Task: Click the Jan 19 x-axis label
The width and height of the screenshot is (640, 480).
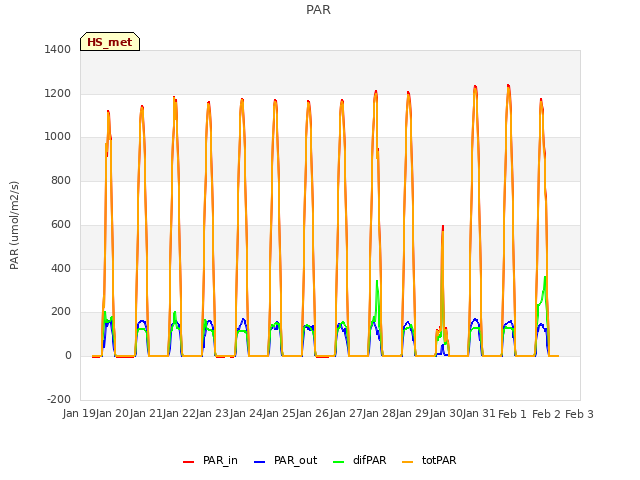Action: click(79, 413)
